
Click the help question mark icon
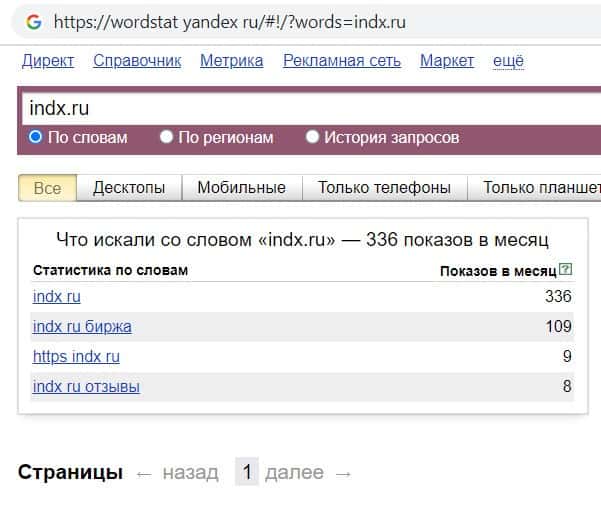[566, 269]
